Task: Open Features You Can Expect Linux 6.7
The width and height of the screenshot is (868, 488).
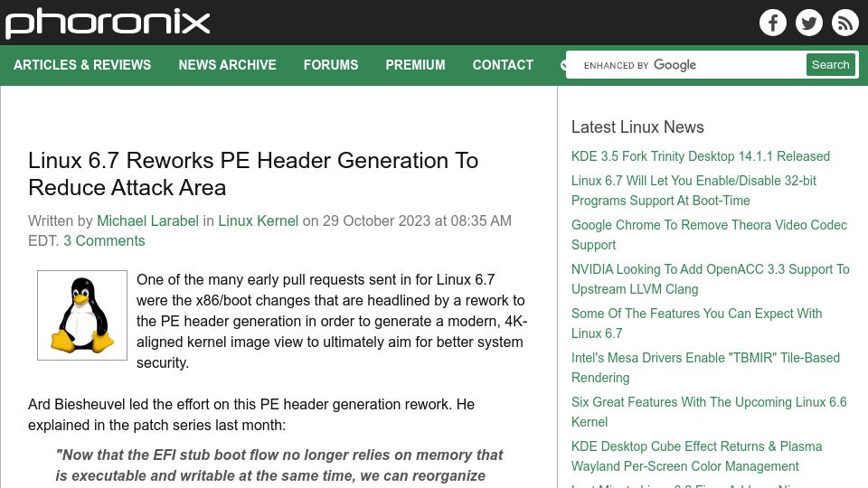Action: coord(696,324)
